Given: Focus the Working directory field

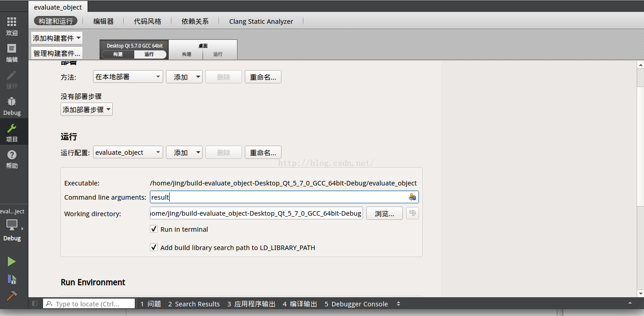Looking at the screenshot, I should [x=256, y=213].
